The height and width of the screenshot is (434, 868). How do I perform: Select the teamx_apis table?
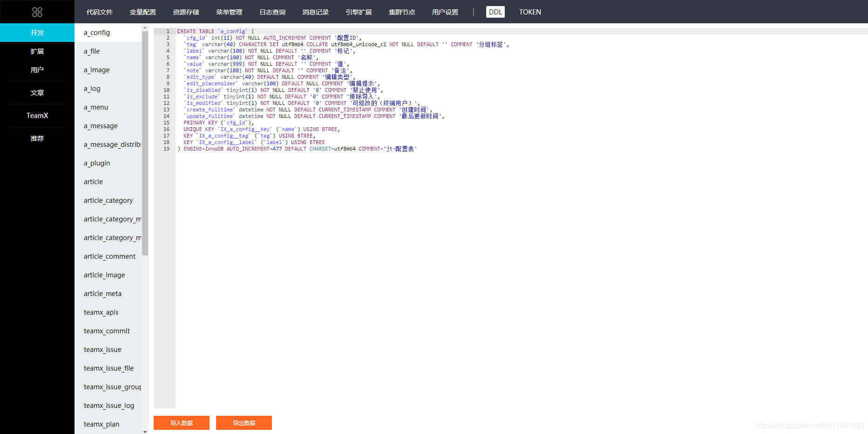point(108,312)
